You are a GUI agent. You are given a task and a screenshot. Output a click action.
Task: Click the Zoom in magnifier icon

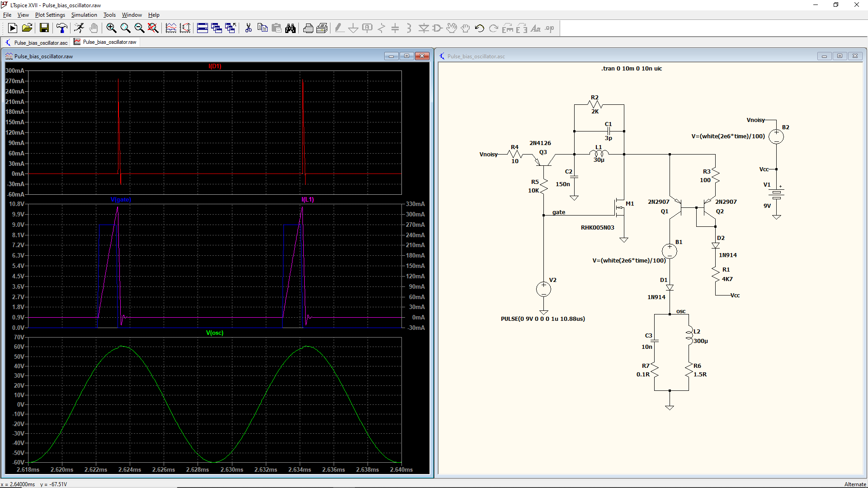pyautogui.click(x=111, y=28)
